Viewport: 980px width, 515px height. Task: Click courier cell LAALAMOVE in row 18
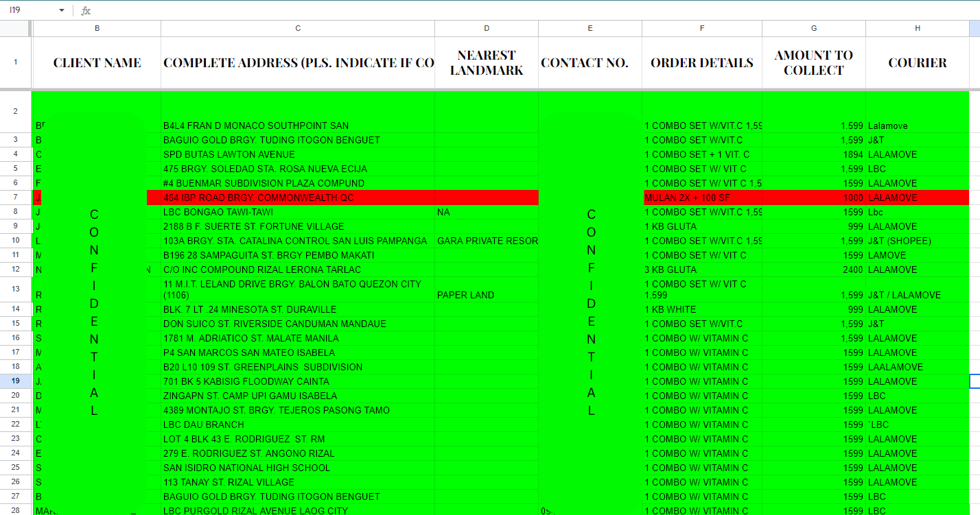click(918, 367)
